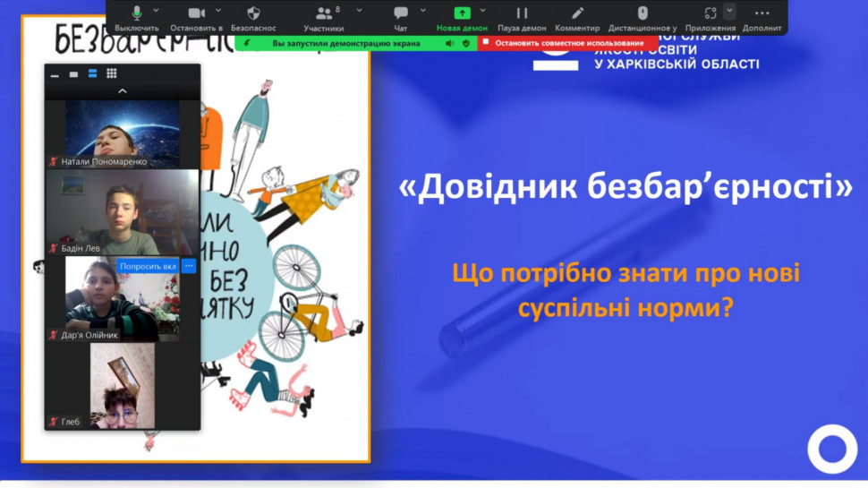Mute microphone with Выключить button
This screenshot has height=488, width=868.
click(x=137, y=18)
